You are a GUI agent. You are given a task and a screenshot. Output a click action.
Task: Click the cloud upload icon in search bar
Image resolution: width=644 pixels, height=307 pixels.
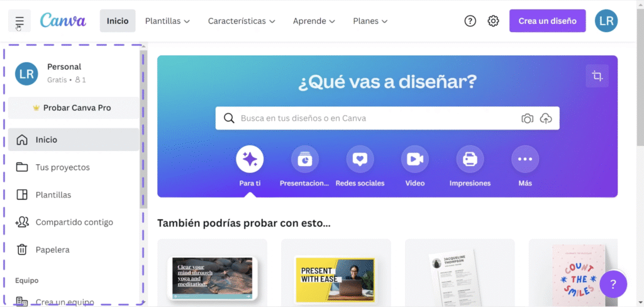click(546, 118)
